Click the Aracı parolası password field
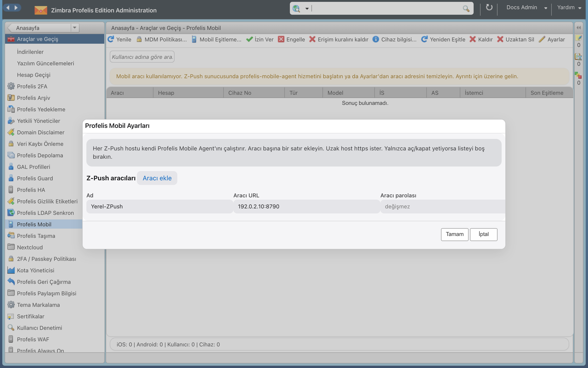Screen dimensions: 588x368 click(x=442, y=206)
